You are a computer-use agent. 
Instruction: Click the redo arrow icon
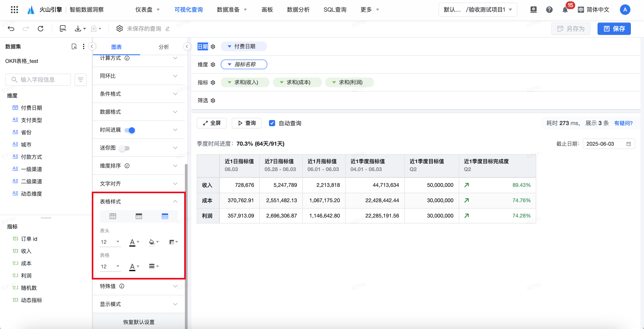(x=25, y=28)
